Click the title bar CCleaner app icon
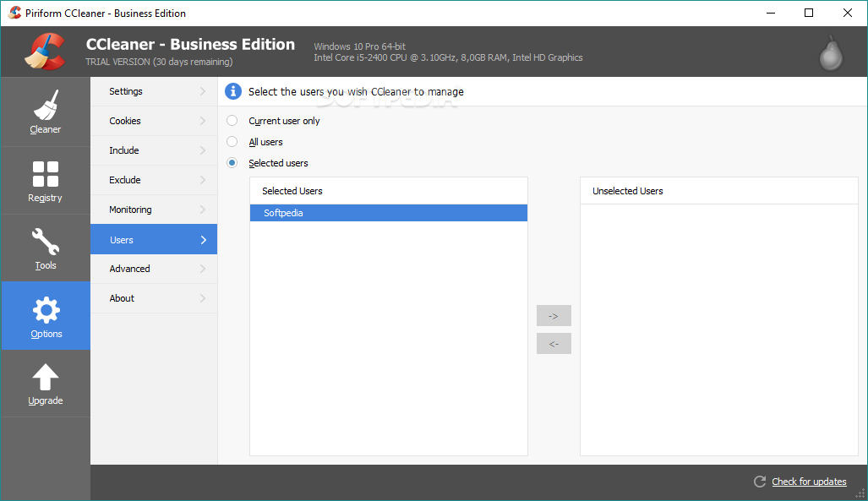This screenshot has width=868, height=501. coord(14,13)
